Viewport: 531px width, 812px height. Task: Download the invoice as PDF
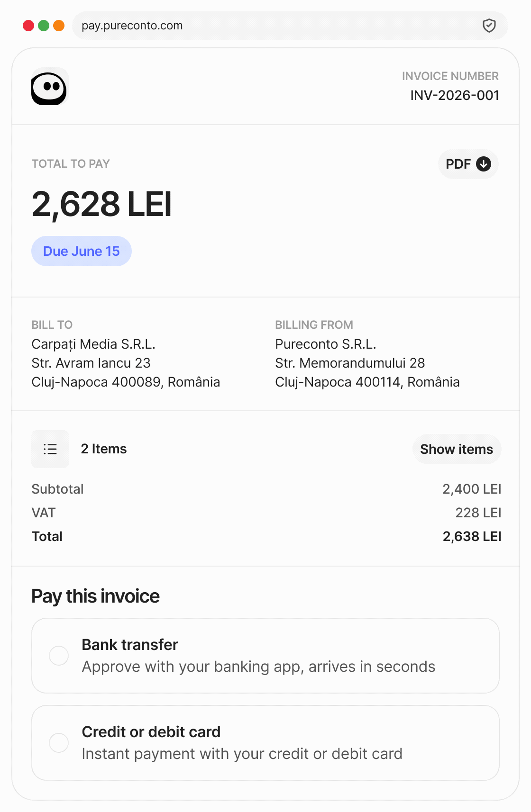coord(468,164)
